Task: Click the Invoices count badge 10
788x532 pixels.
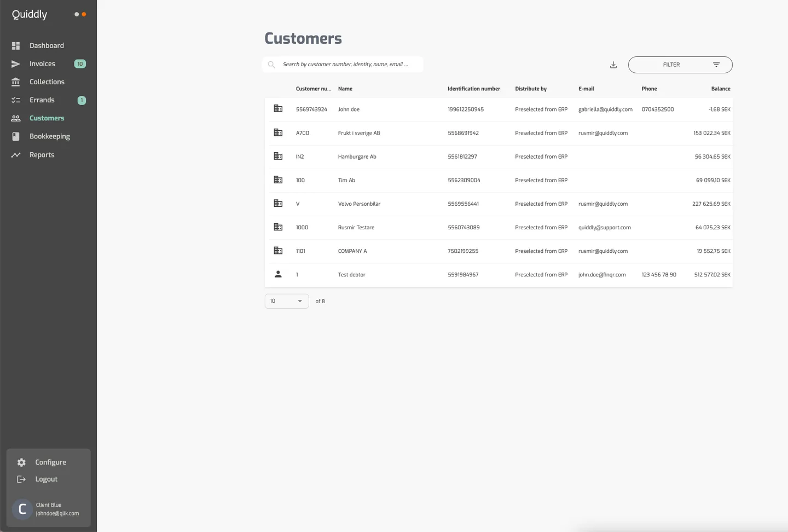Action: click(x=80, y=64)
